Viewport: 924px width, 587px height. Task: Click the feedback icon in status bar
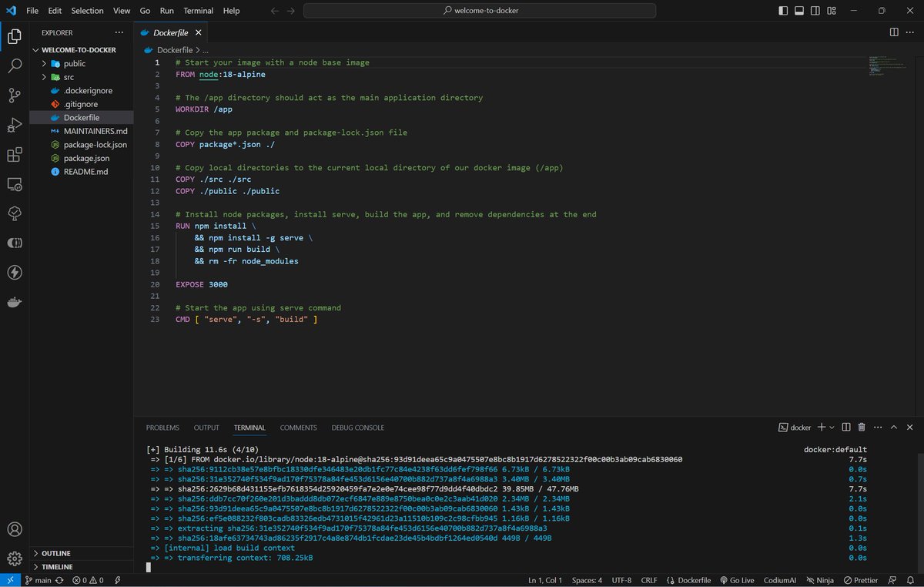pos(892,580)
